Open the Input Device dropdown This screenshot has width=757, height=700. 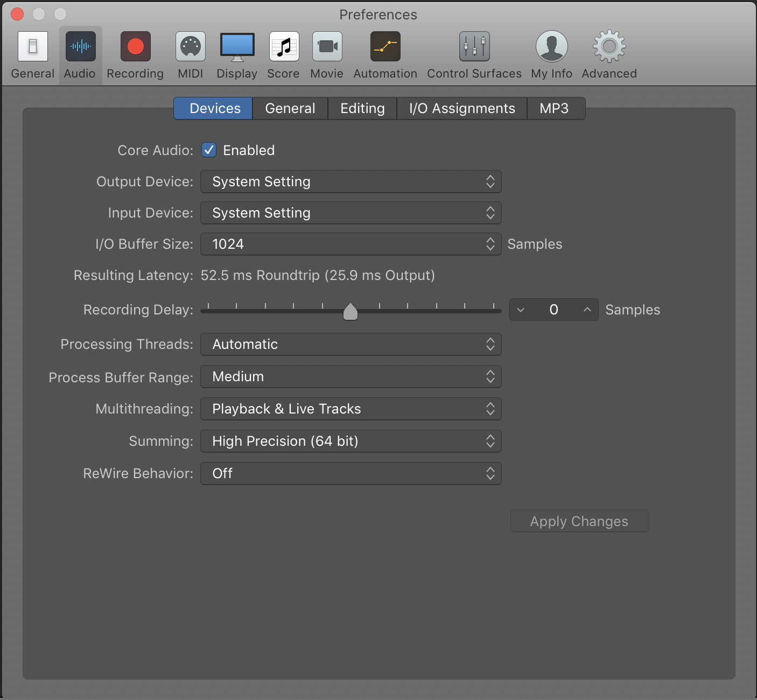point(351,213)
